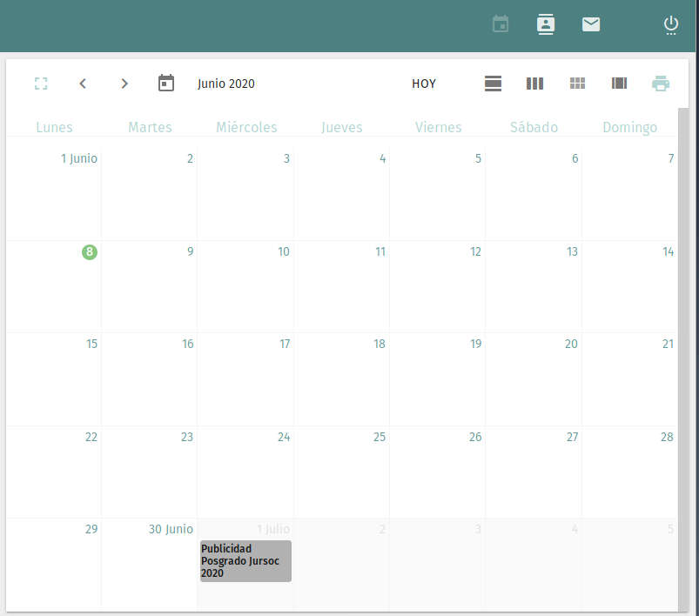
Task: Open the calendar icon in header
Action: click(501, 24)
